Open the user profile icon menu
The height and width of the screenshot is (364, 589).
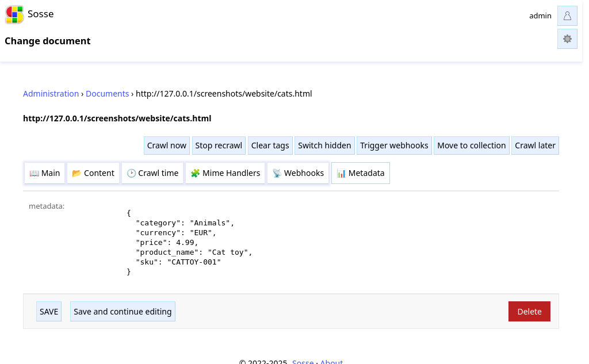point(567,16)
